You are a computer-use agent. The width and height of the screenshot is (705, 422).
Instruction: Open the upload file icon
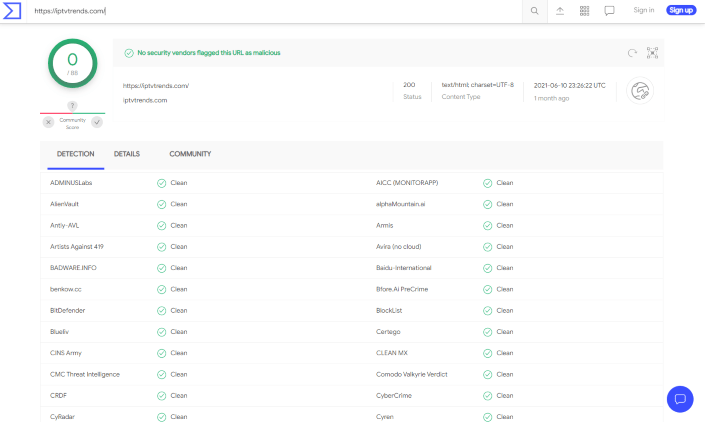click(x=560, y=11)
